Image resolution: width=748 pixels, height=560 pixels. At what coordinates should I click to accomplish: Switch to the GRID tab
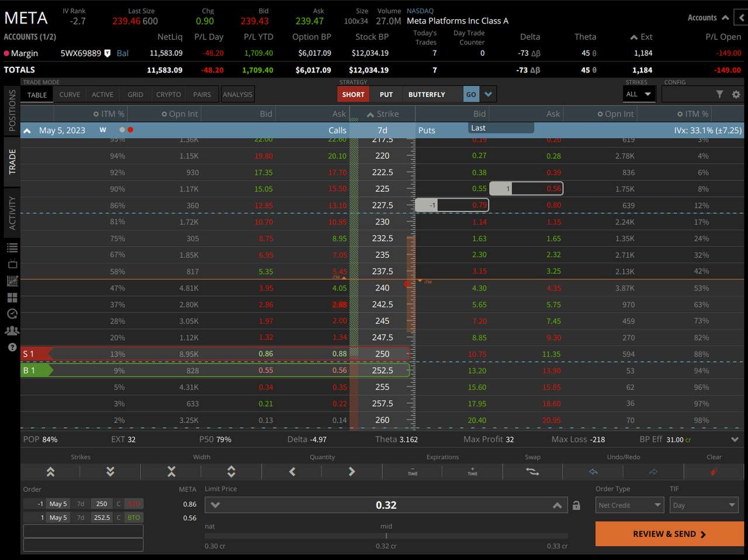(x=135, y=95)
